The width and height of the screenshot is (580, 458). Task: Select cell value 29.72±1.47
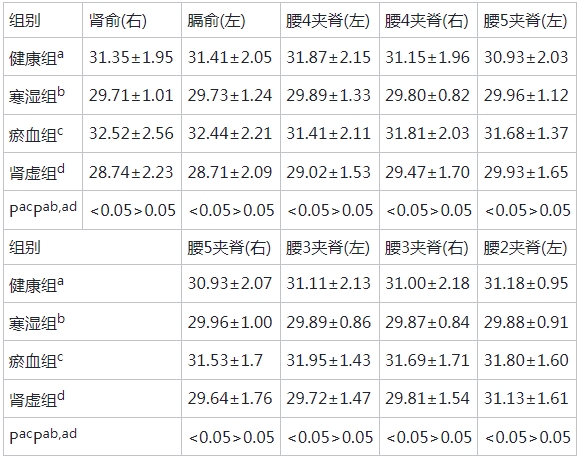(x=328, y=398)
